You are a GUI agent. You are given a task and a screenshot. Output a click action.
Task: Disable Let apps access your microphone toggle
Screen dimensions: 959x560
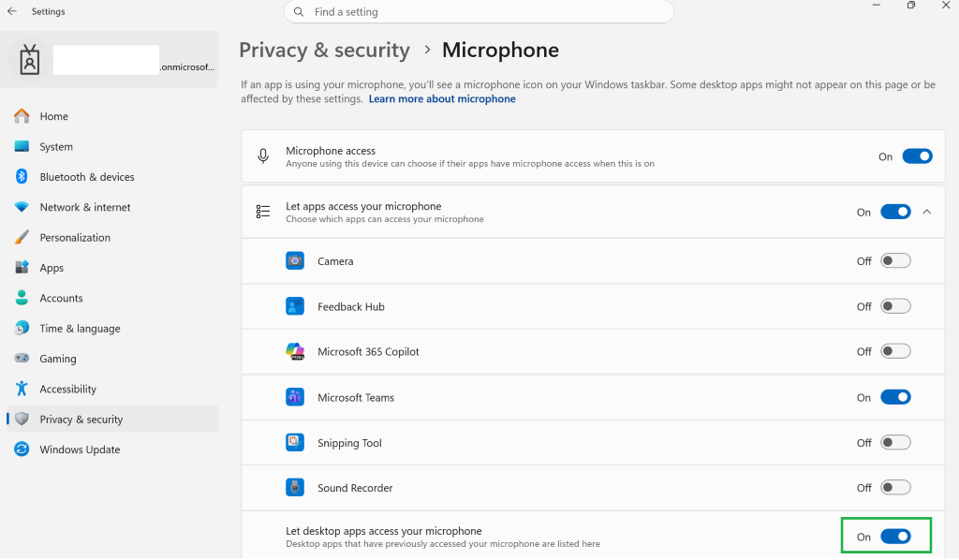[895, 212]
